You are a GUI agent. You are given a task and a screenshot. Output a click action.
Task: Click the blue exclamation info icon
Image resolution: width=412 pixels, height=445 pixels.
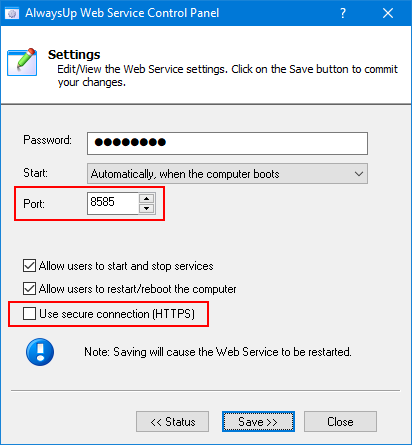click(x=40, y=352)
